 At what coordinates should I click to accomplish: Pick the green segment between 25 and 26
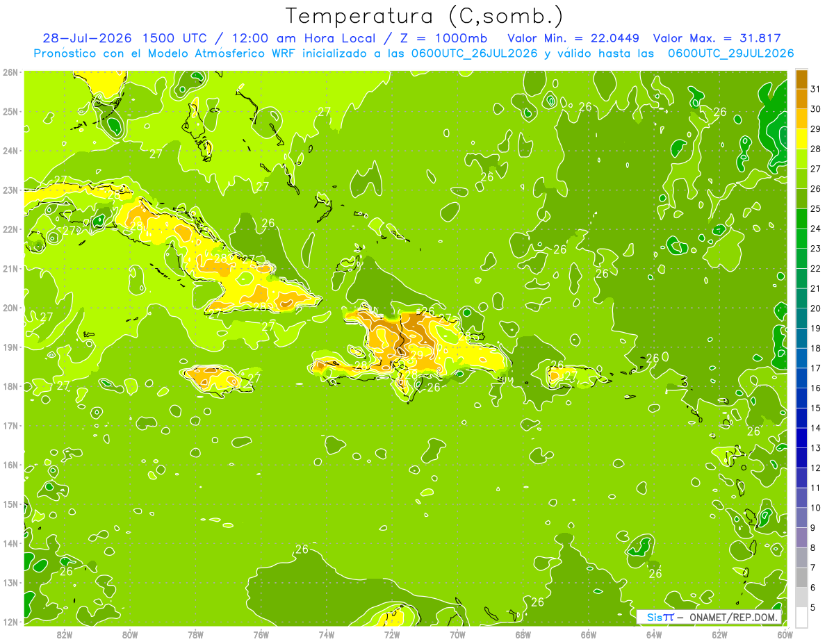point(801,199)
